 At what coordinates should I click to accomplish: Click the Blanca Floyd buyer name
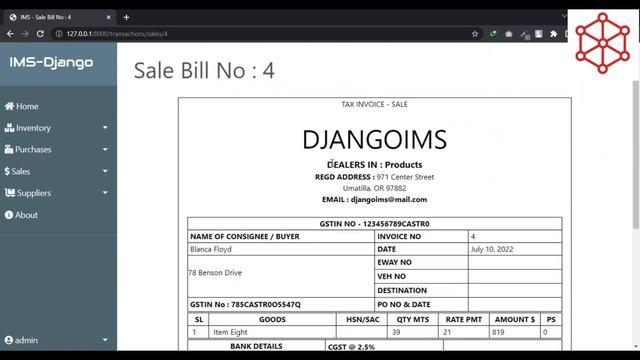click(211, 249)
